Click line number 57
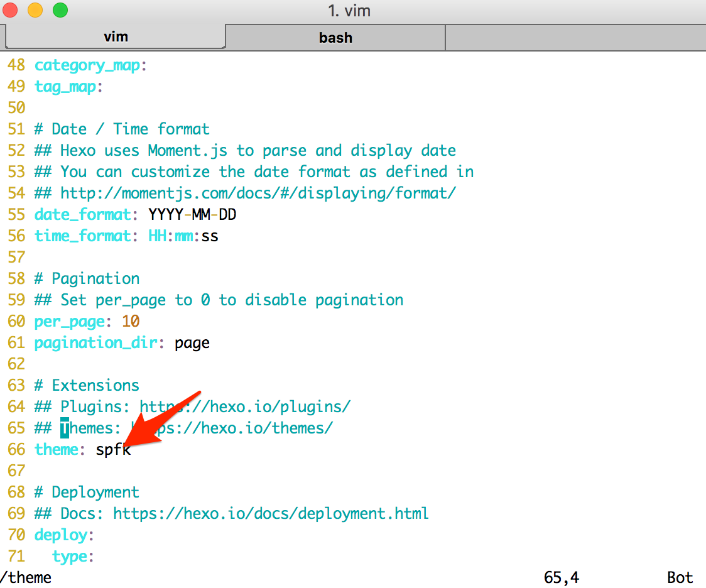706x588 pixels. 16,258
